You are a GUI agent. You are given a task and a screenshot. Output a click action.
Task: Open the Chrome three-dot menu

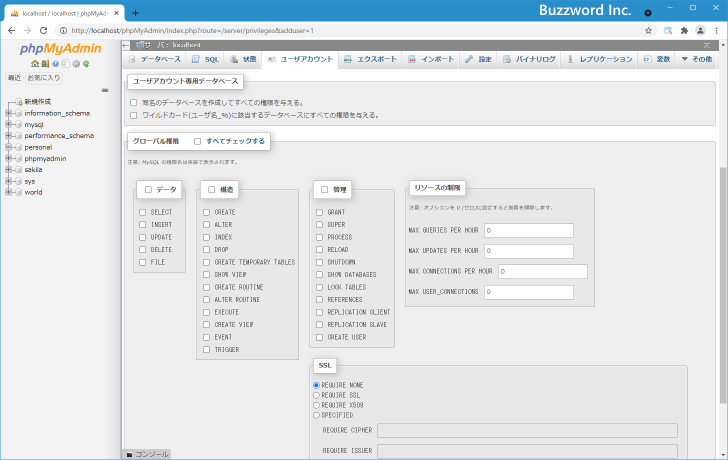(717, 31)
